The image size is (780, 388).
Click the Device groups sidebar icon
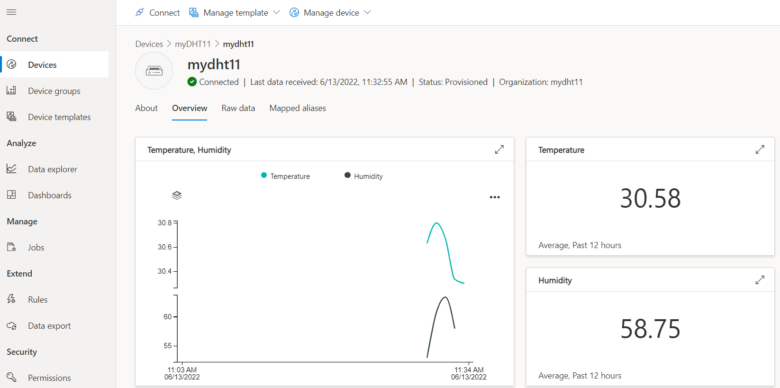pyautogui.click(x=11, y=91)
